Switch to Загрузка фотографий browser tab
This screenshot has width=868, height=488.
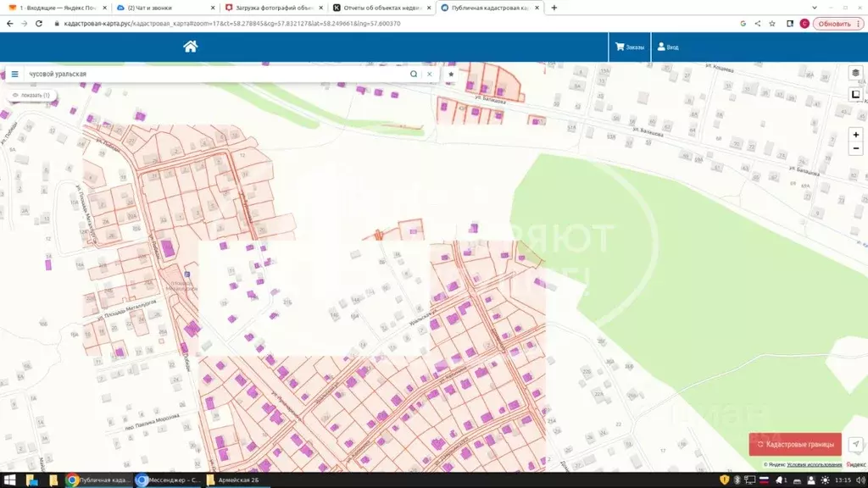click(274, 8)
